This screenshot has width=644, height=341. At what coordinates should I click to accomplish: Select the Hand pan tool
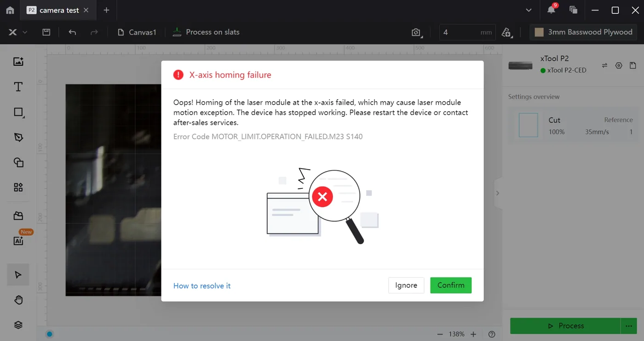click(x=18, y=300)
